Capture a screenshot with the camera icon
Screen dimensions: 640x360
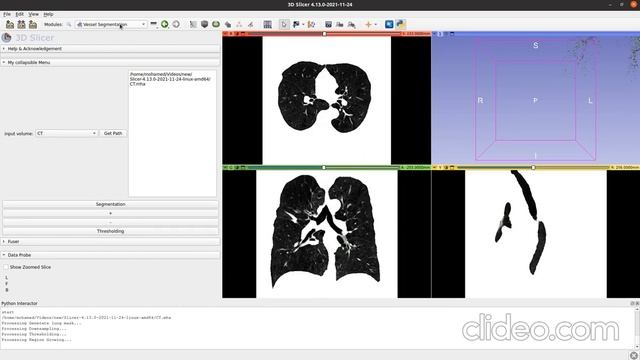coord(328,24)
